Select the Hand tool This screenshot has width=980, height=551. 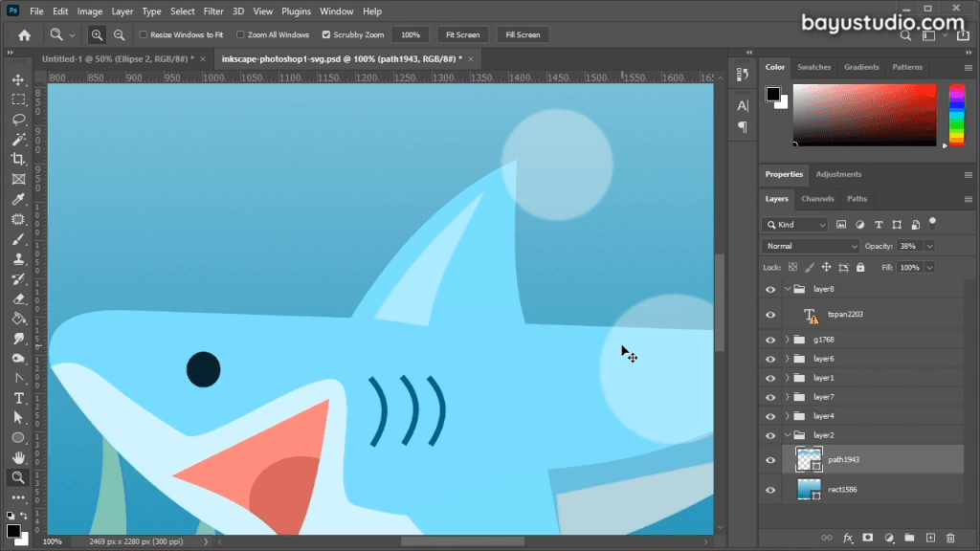pos(18,457)
